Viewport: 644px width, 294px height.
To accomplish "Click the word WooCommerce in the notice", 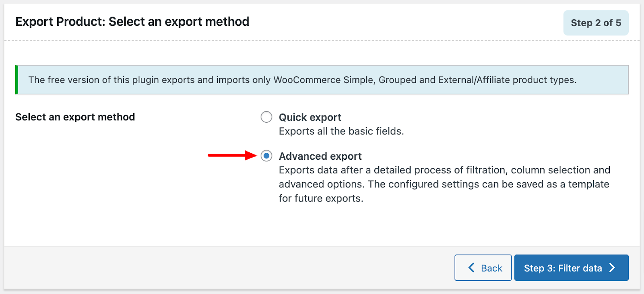I will click(x=307, y=80).
